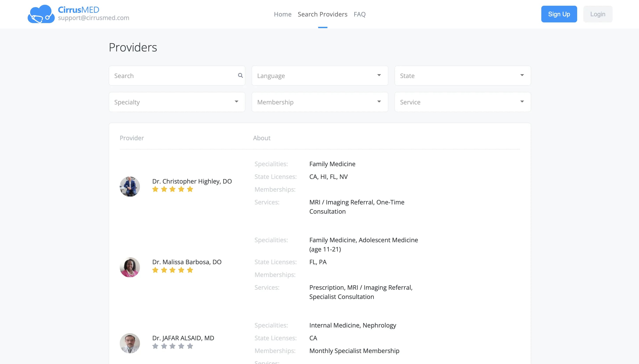
Task: Click Dr. Christopher Highley's profile photo
Action: 130,186
